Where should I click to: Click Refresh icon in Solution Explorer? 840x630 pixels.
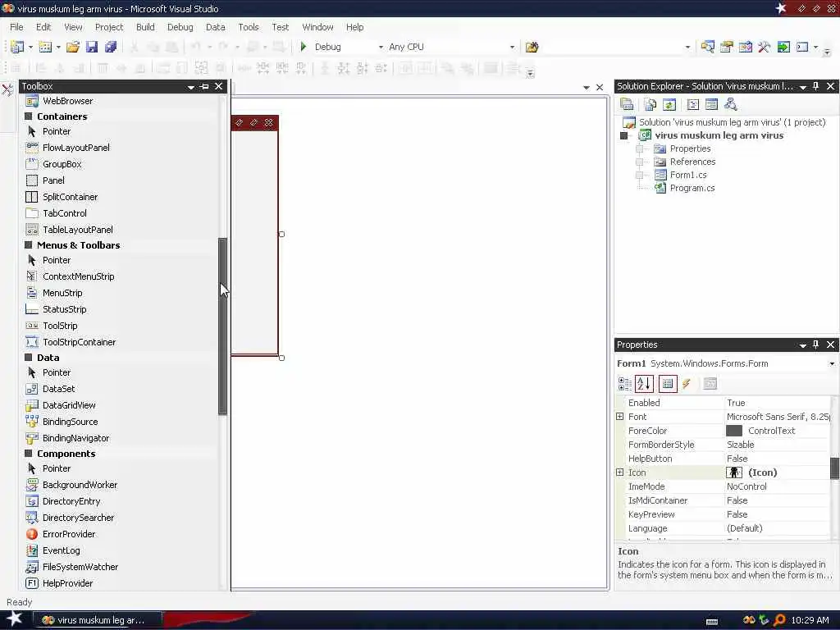click(669, 104)
